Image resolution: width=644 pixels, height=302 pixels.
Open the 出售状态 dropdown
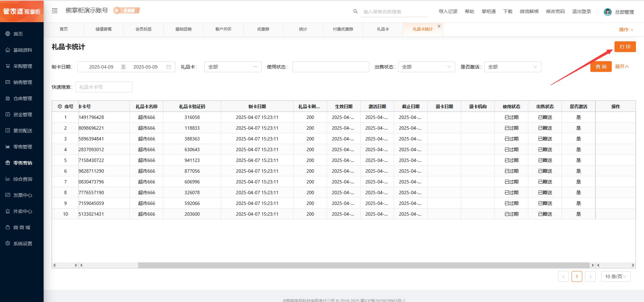point(427,67)
